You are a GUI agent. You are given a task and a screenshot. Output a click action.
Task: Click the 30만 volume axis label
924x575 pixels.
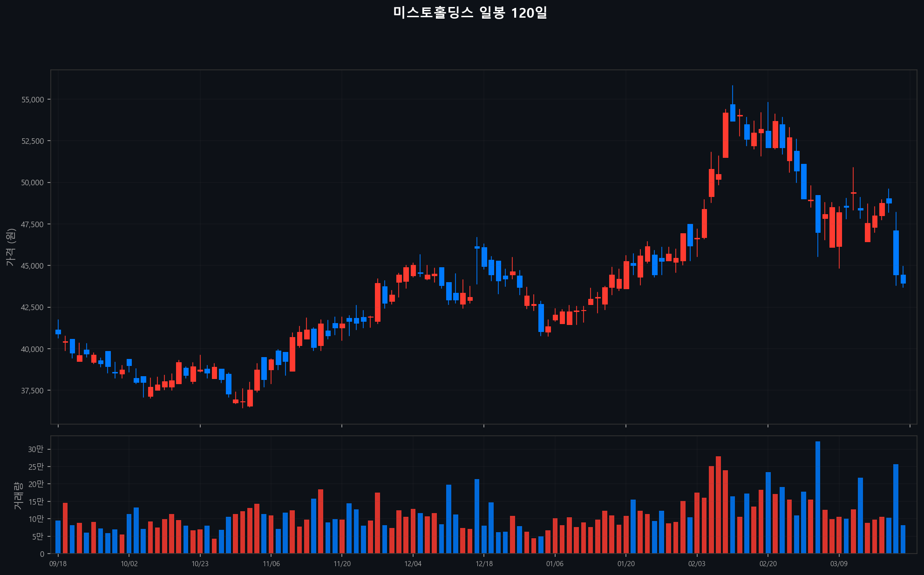tap(35, 449)
